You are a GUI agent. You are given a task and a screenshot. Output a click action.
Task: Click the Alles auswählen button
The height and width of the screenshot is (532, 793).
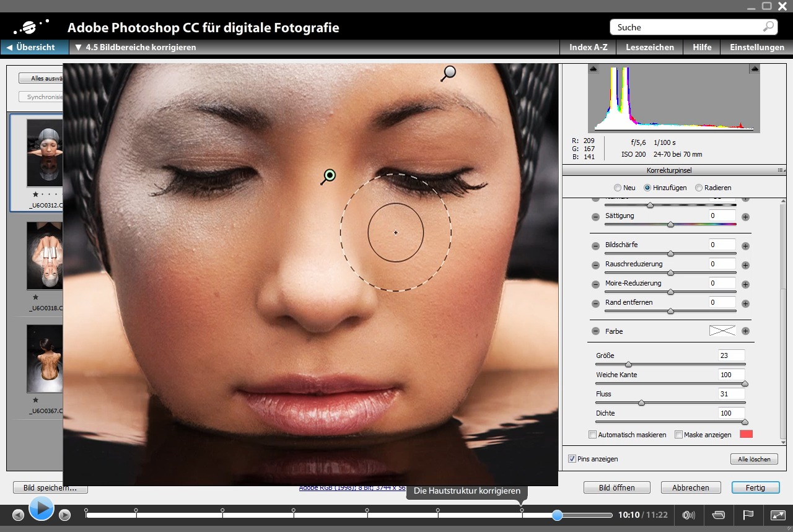point(41,78)
